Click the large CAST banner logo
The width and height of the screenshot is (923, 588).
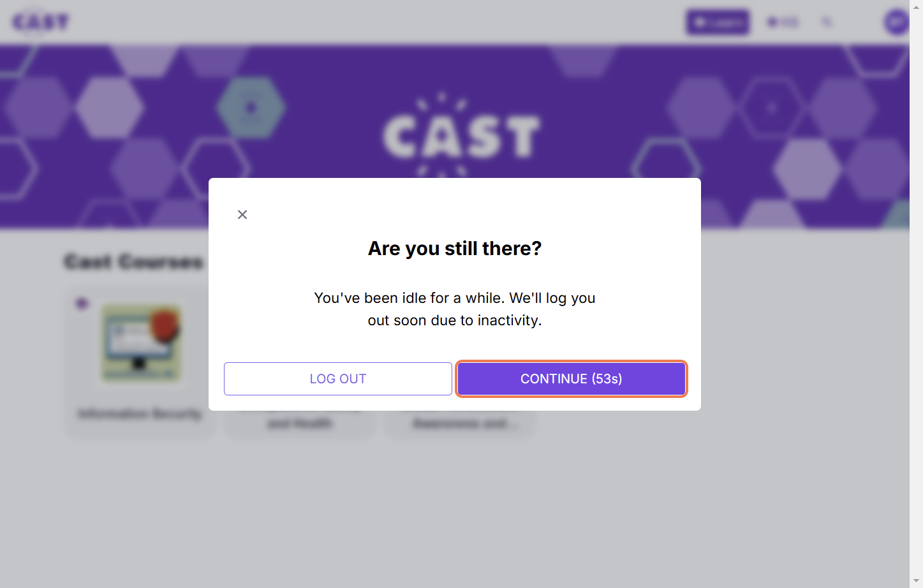[x=461, y=136]
